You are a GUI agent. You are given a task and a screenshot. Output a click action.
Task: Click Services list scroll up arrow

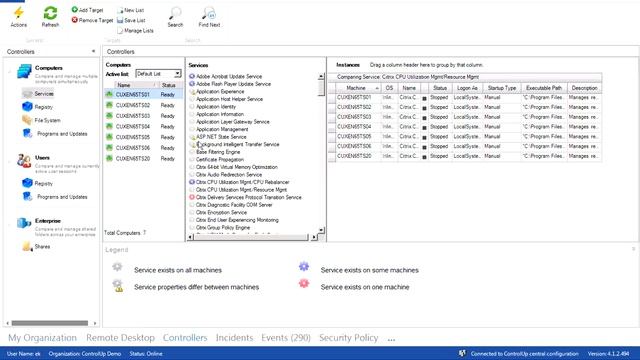point(321,76)
